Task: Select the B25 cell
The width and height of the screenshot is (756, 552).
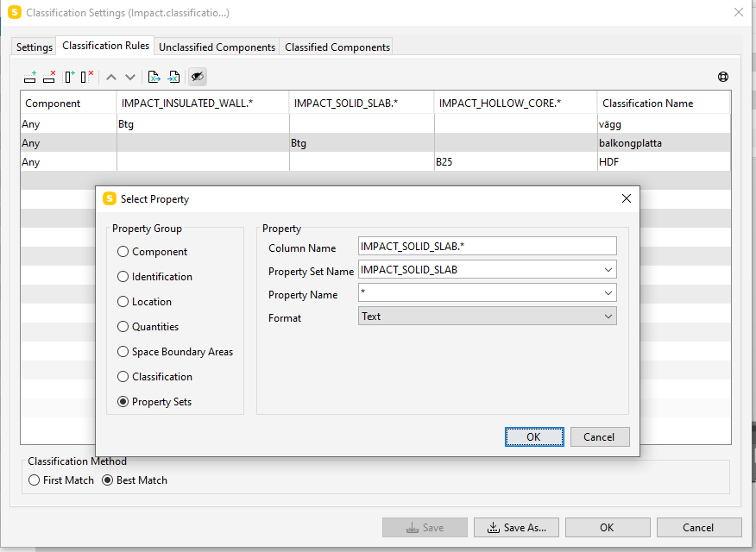Action: [x=515, y=162]
